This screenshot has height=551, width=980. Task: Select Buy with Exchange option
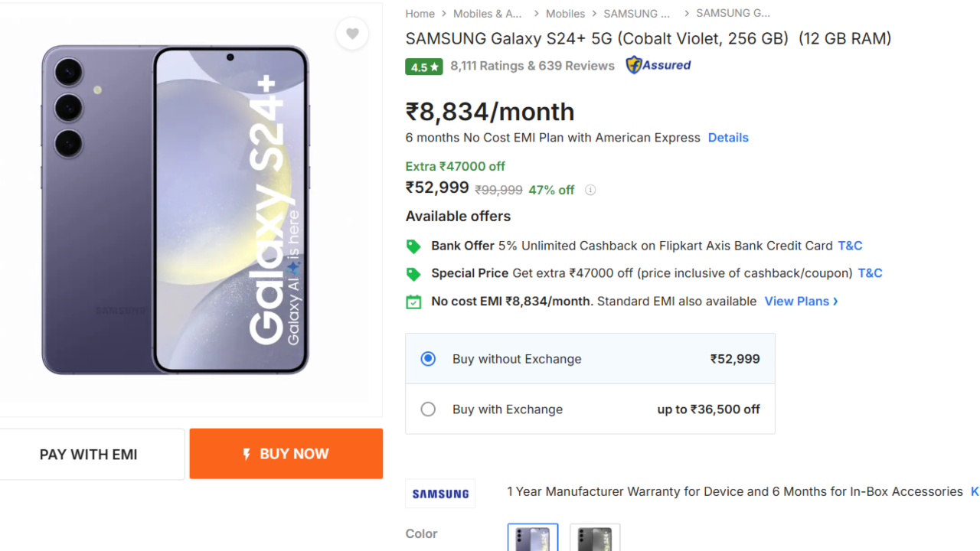(428, 409)
